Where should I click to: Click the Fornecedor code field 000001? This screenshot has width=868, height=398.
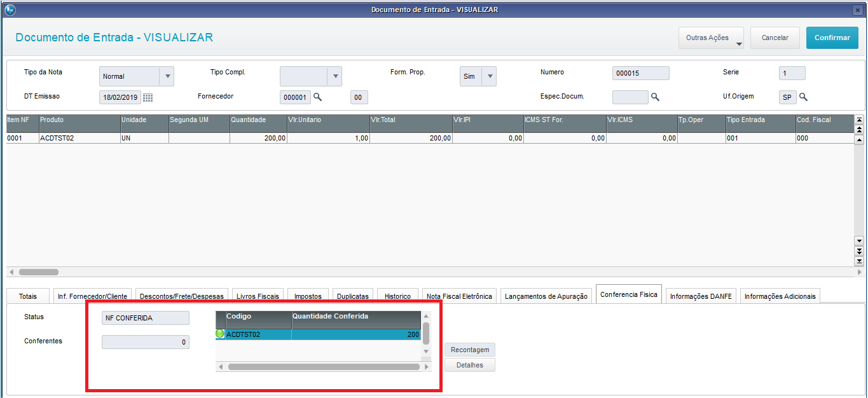click(x=296, y=97)
